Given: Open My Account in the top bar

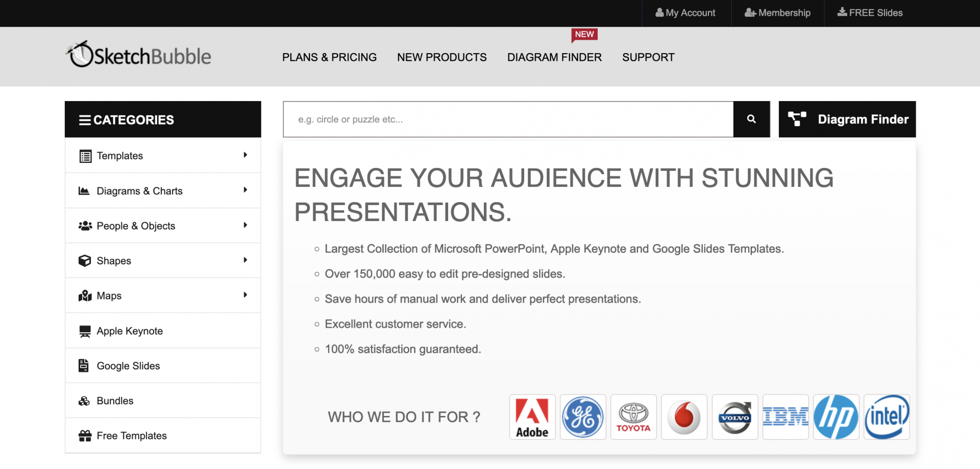Looking at the screenshot, I should (x=685, y=13).
